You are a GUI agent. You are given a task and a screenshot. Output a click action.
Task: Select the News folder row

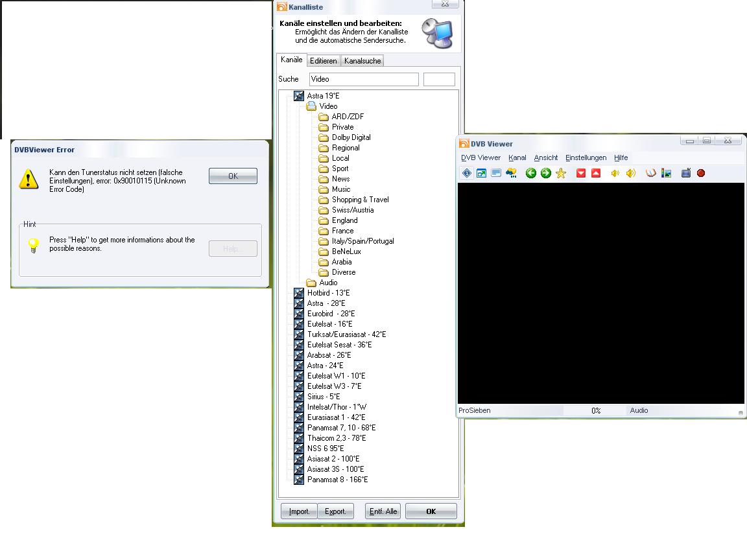click(340, 179)
